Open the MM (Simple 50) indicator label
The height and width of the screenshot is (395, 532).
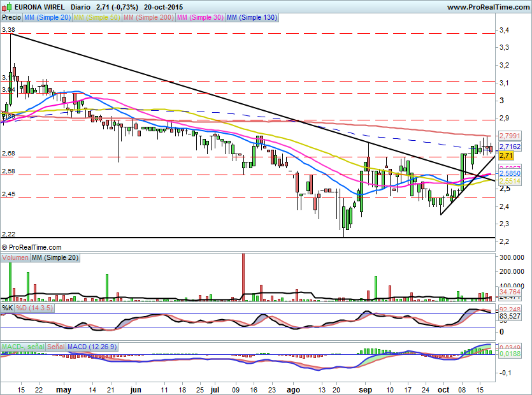coord(97,17)
